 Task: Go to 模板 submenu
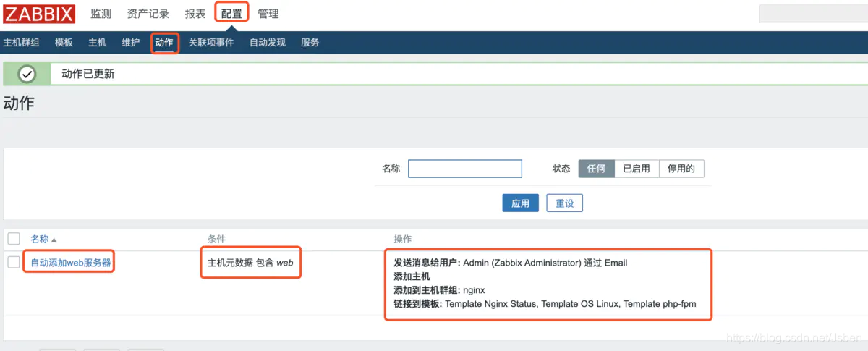[64, 43]
